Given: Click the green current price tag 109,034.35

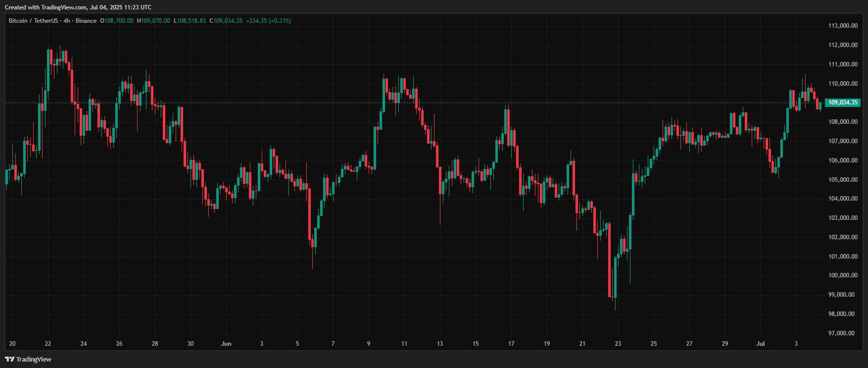Looking at the screenshot, I should (x=843, y=103).
